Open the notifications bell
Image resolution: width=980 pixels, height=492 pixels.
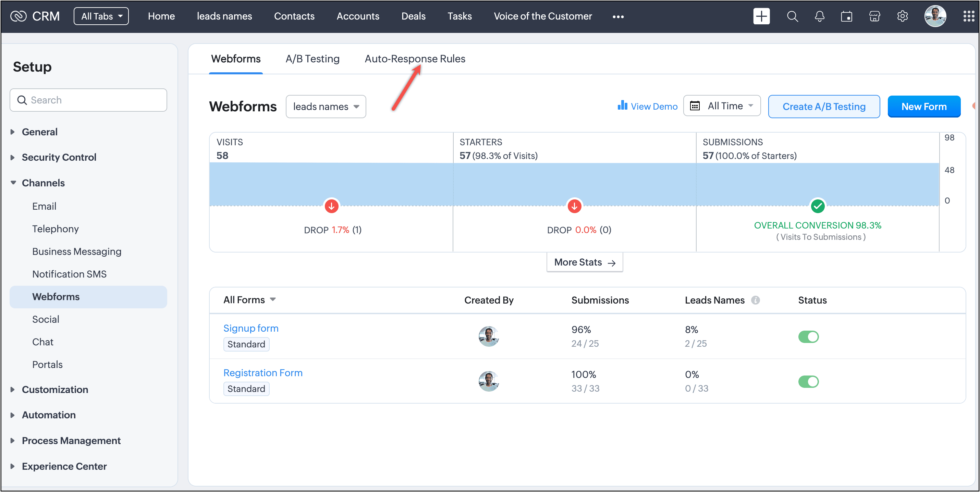[819, 16]
